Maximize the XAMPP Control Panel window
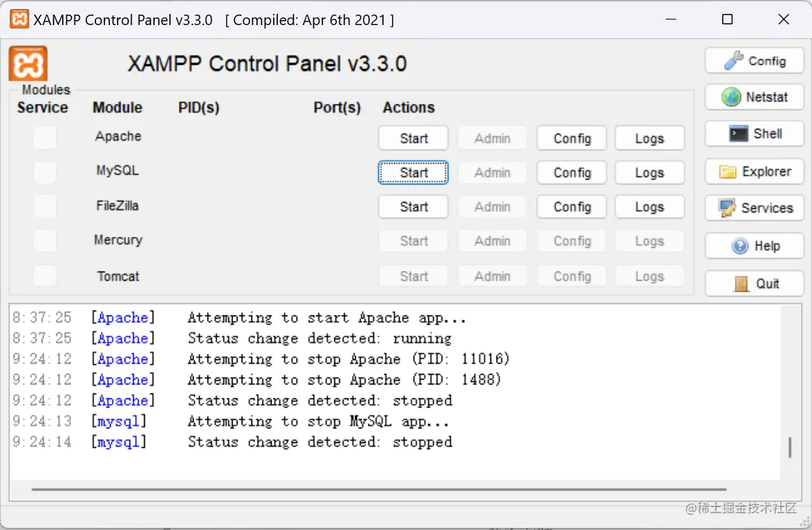This screenshot has width=812, height=530. point(727,20)
